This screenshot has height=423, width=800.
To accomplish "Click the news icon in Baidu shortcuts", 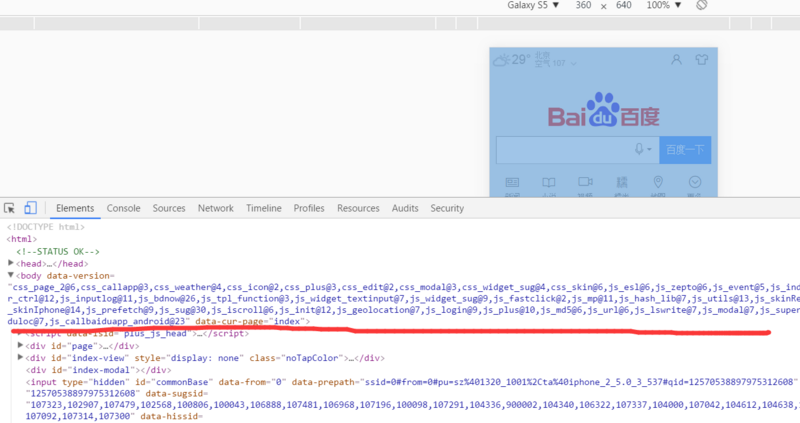I will [x=512, y=182].
